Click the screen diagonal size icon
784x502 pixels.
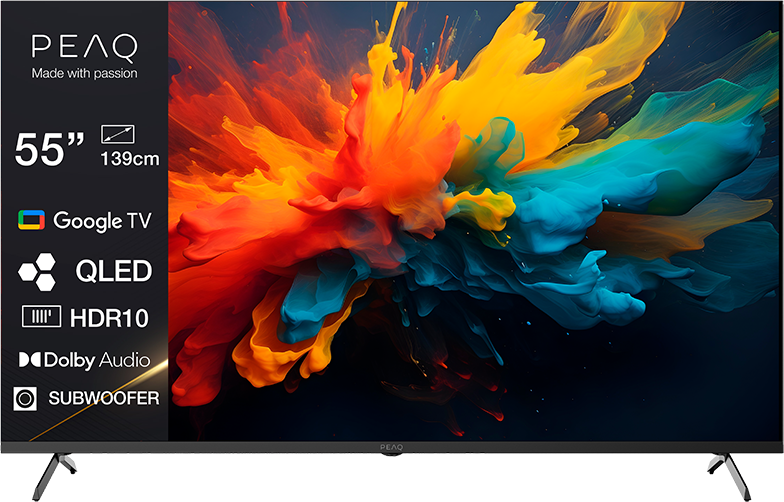118,134
